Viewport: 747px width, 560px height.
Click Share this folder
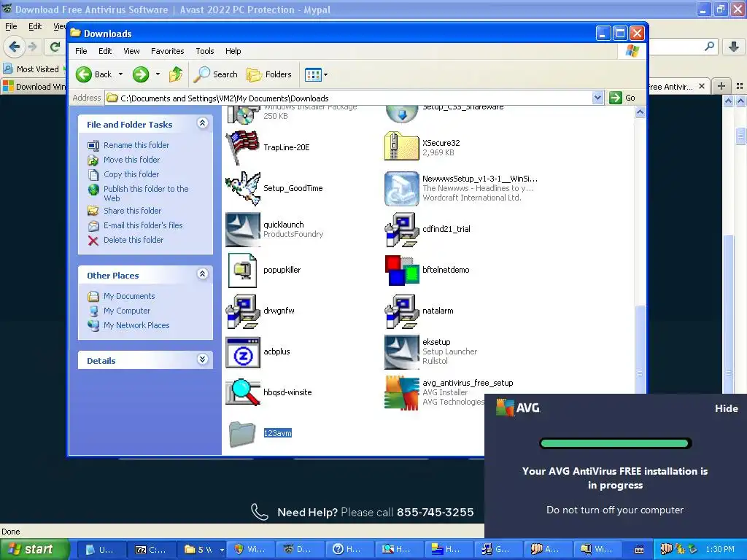(133, 211)
